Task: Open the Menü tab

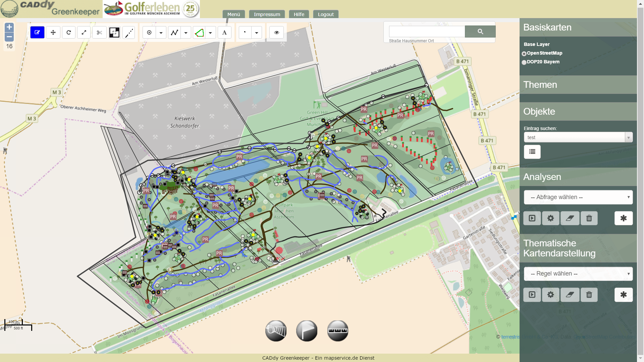Action: pyautogui.click(x=233, y=14)
